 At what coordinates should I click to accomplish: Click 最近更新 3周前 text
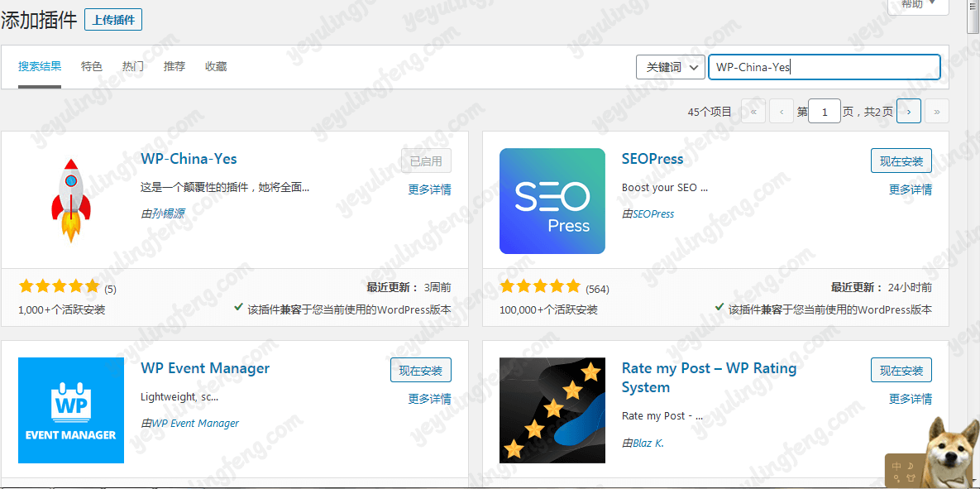click(409, 288)
